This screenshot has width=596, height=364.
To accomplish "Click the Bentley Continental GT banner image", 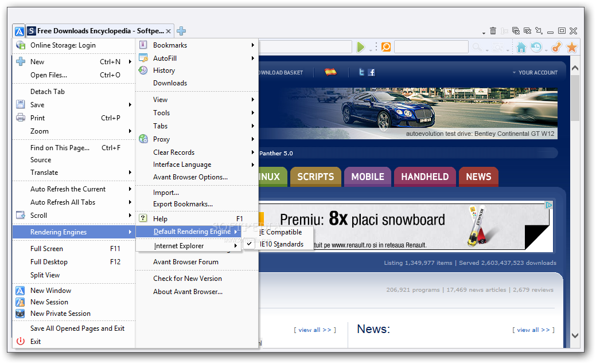I will tap(408, 113).
